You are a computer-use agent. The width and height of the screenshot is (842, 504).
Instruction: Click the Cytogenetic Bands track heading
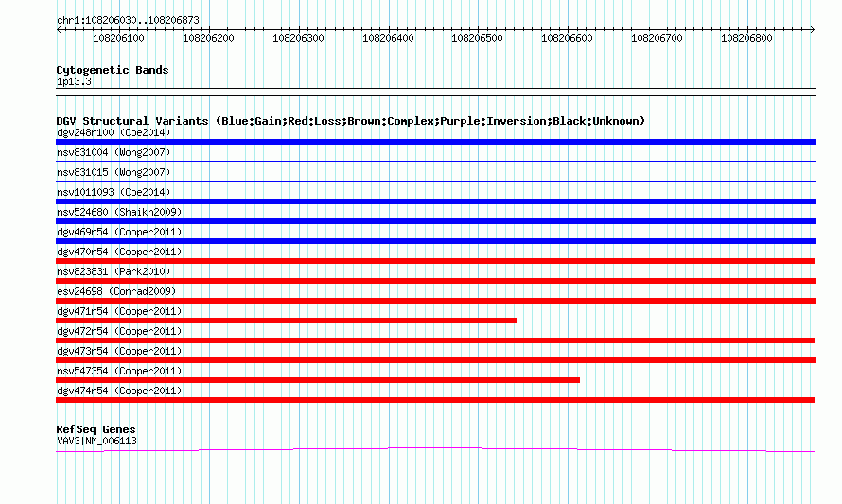113,70
